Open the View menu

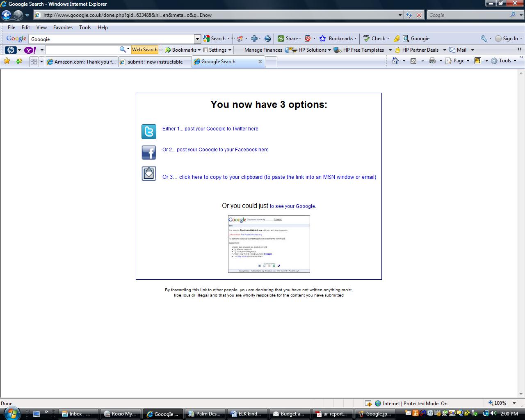pos(41,27)
